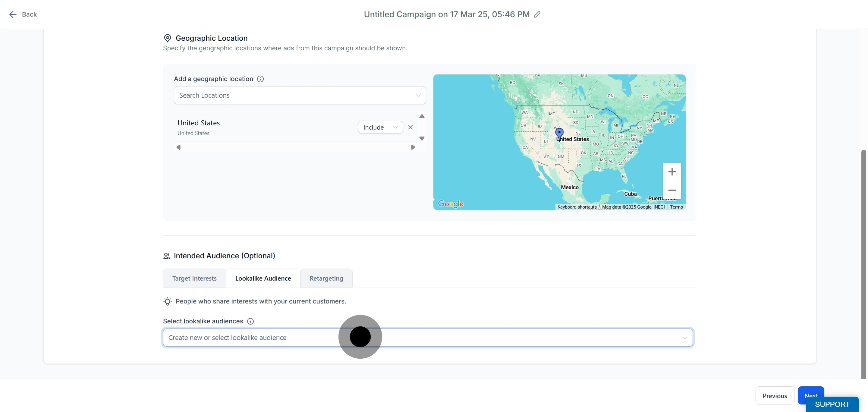Remove United States location with X icon
Viewport: 868px width, 412px height.
coord(410,127)
